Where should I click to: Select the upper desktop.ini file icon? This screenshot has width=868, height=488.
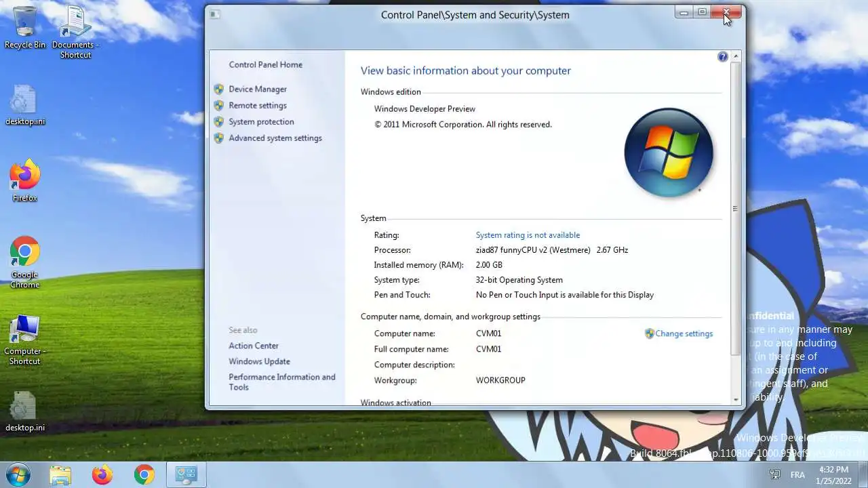pyautogui.click(x=25, y=105)
